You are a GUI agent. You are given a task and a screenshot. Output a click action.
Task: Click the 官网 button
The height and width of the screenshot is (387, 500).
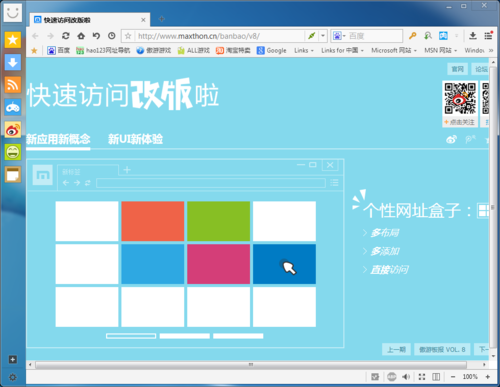coord(457,69)
